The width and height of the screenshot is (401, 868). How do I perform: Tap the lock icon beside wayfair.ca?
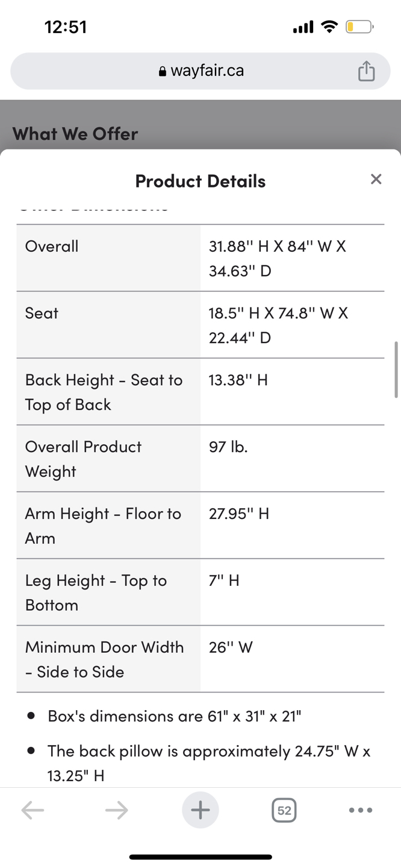[x=162, y=72]
